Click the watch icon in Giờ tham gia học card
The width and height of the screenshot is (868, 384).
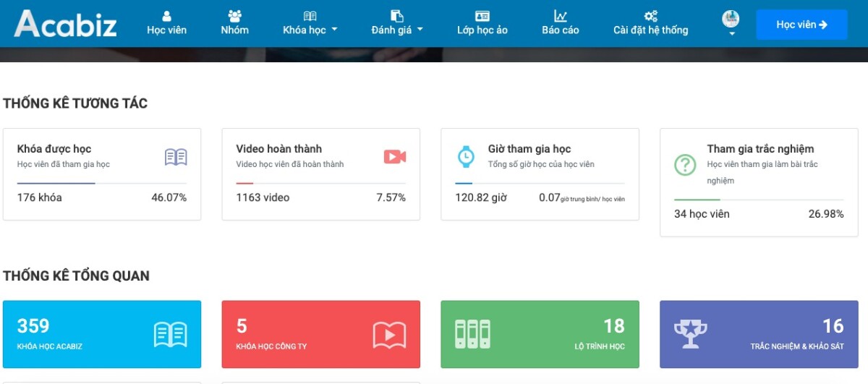tap(466, 156)
